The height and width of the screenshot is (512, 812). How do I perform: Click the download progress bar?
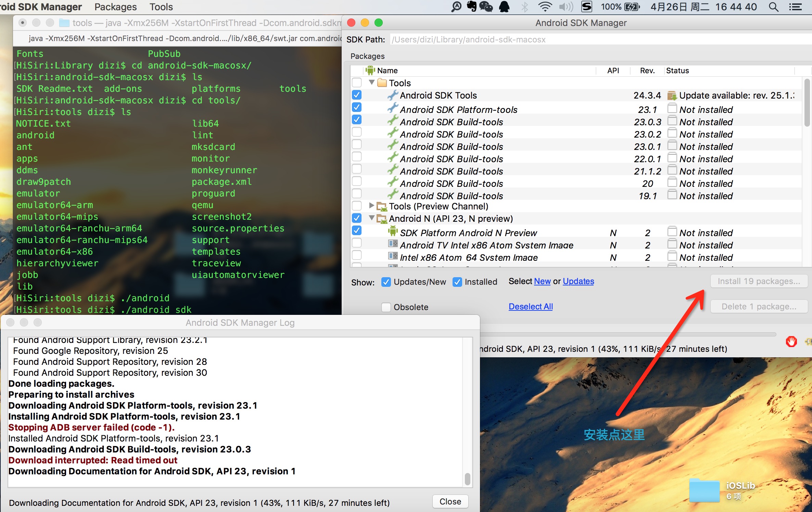coord(628,334)
